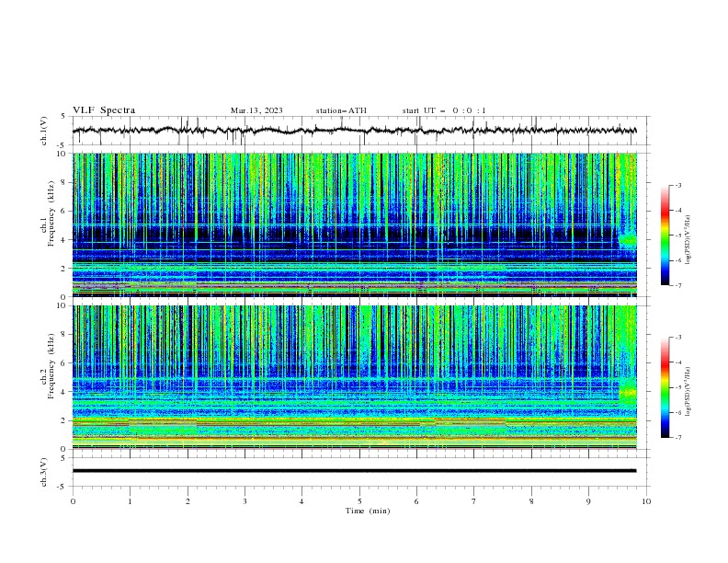Click the ch.1 spectrogram panel
The width and height of the screenshot is (728, 563).
pos(355,224)
